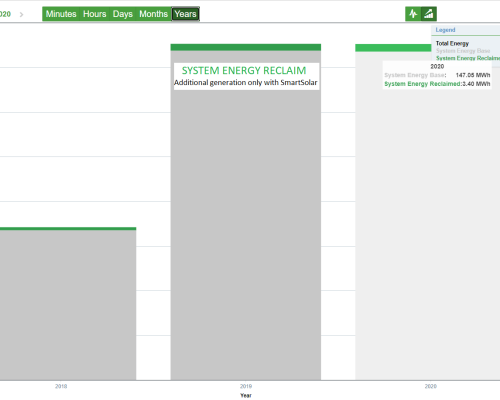Image resolution: width=500 pixels, height=400 pixels.
Task: Select the Years tab
Action: 185,14
